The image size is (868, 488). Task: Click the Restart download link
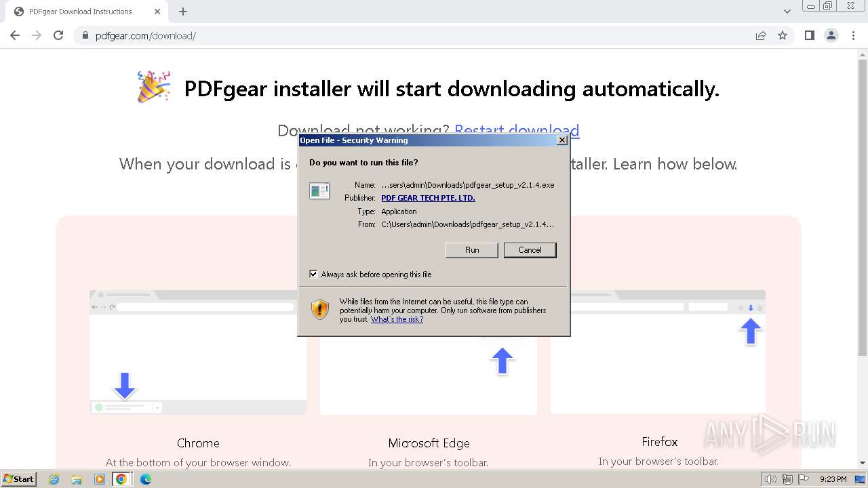[517, 130]
